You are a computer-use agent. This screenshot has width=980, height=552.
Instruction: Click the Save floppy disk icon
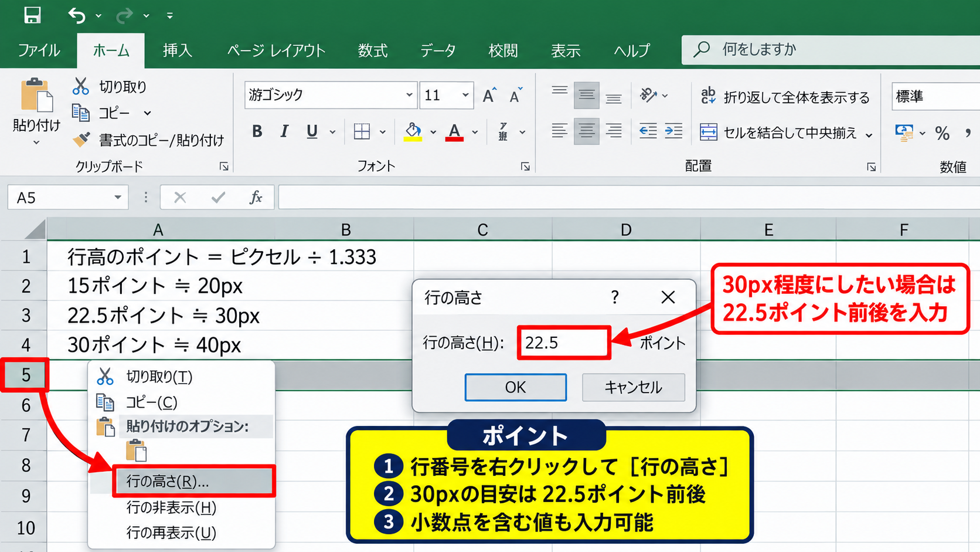32,15
